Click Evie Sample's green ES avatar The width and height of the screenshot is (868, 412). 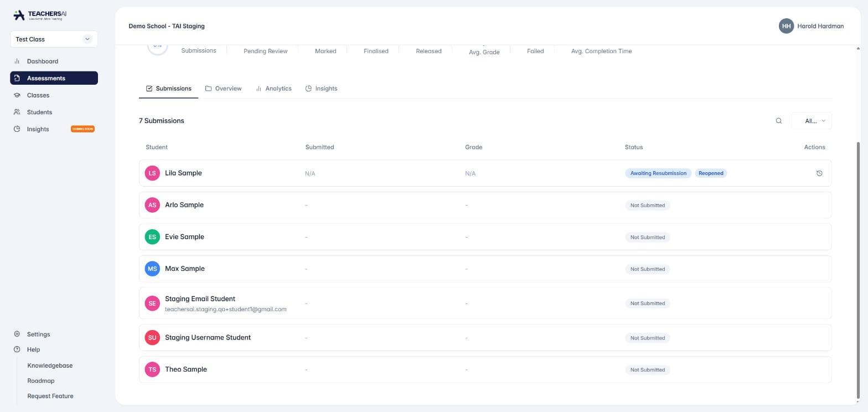pos(152,237)
